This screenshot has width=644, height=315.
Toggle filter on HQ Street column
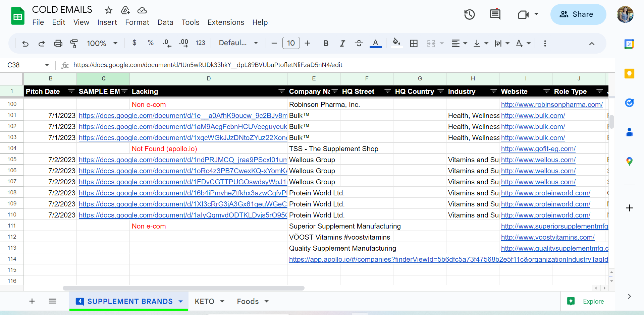387,91
